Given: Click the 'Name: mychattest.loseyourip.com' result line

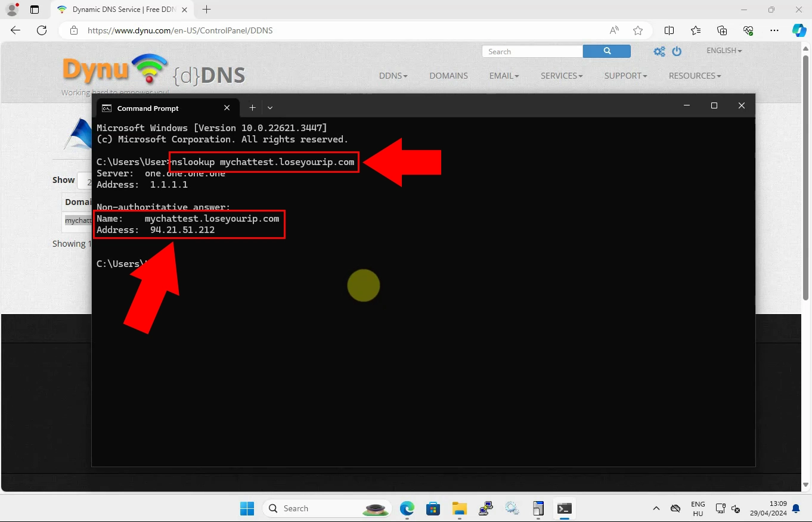Looking at the screenshot, I should (x=188, y=219).
